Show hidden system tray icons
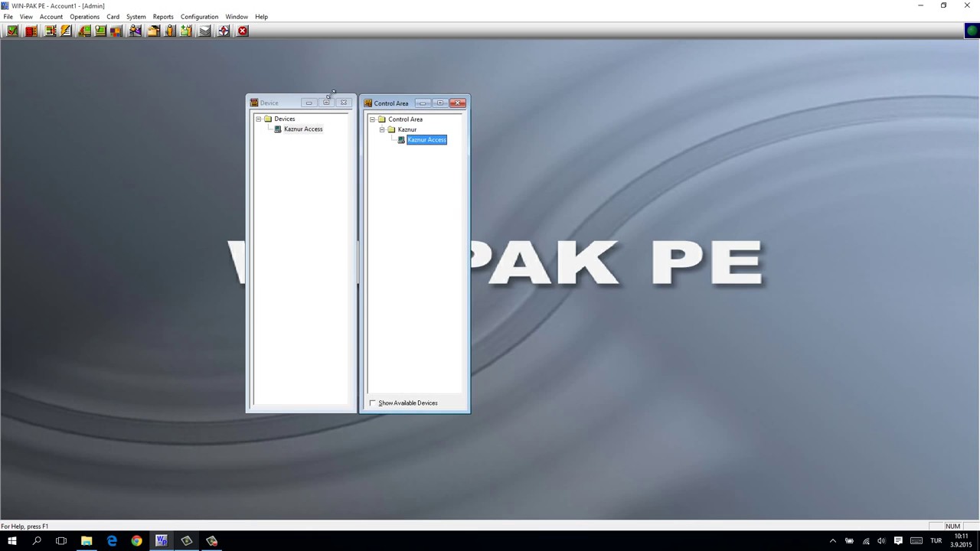This screenshot has width=980, height=551. pos(833,541)
